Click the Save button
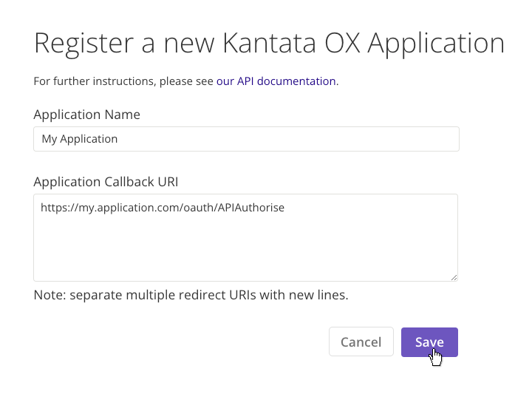Screen dimensions: 532x394 coord(429,342)
